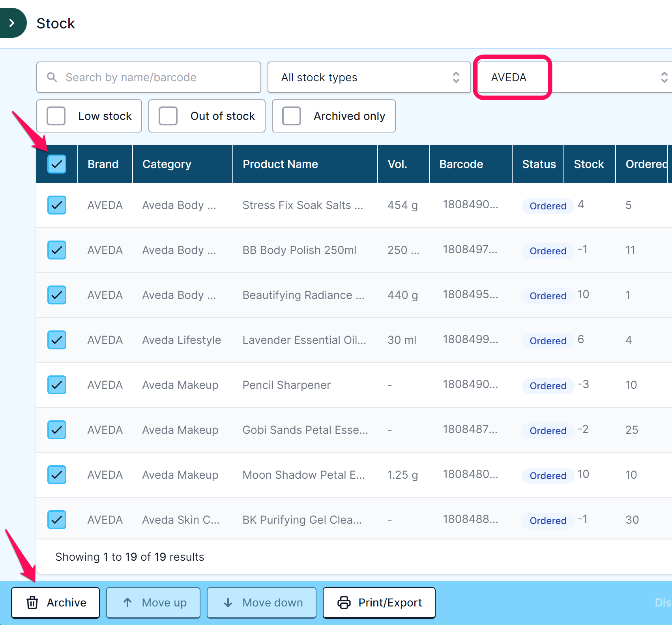Uncheck the select-all checkbox in table header

point(57,164)
